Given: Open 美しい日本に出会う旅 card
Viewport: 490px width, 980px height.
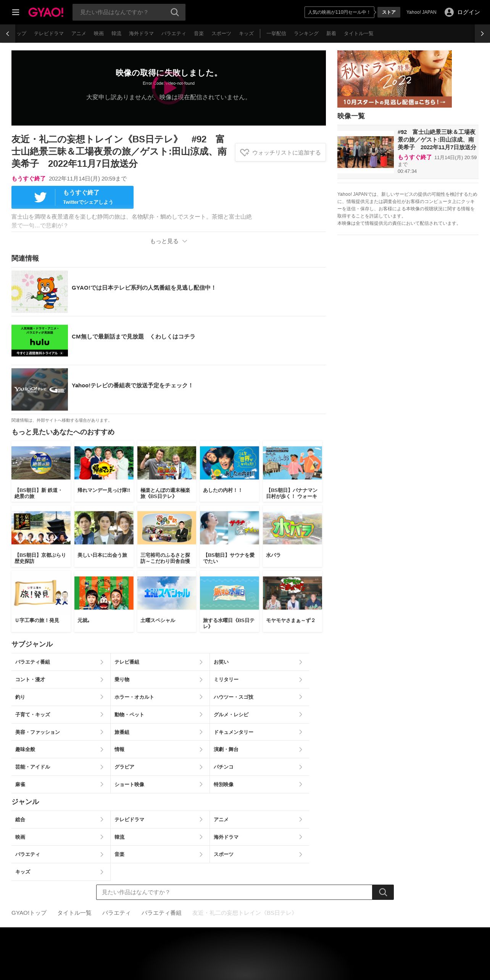Looking at the screenshot, I should click(104, 537).
